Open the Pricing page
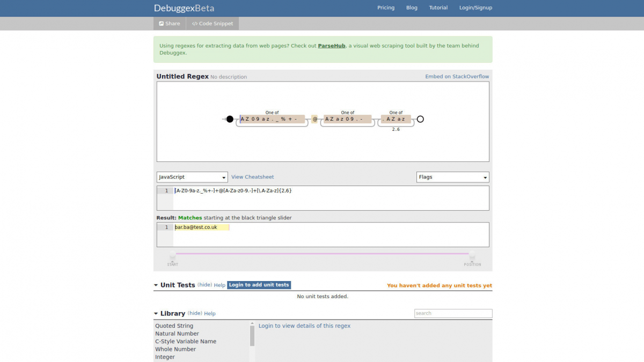 coord(385,8)
